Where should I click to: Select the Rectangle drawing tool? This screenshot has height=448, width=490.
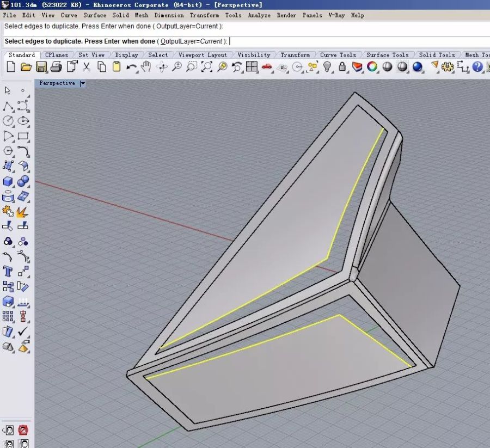(x=23, y=136)
